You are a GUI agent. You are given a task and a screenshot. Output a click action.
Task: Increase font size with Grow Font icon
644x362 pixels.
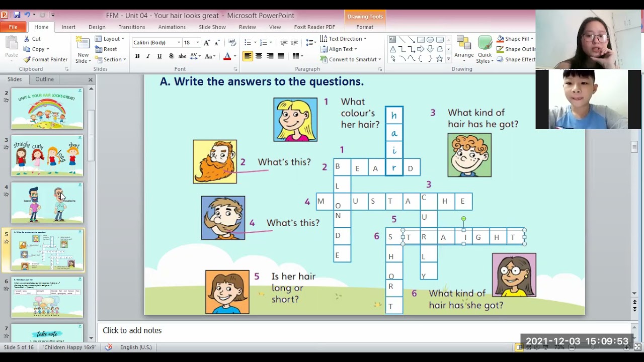tap(207, 43)
